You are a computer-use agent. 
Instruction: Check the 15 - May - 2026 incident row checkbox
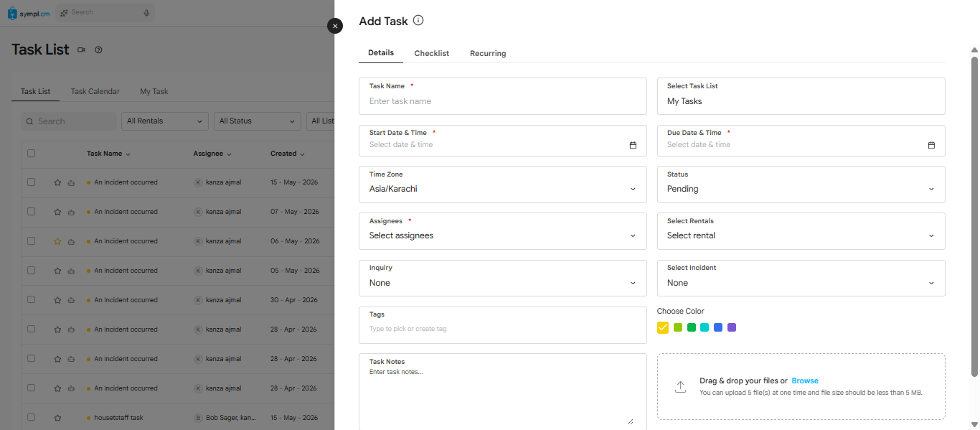tap(31, 182)
